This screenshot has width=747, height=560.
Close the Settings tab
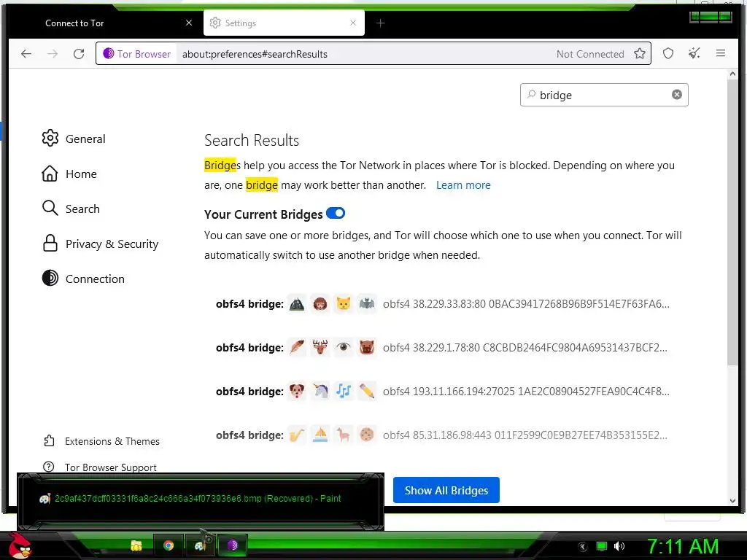coord(352,23)
